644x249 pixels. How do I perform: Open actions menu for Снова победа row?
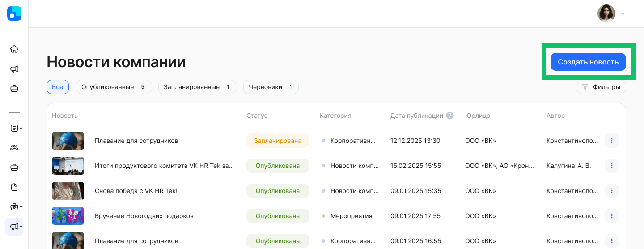pyautogui.click(x=611, y=191)
